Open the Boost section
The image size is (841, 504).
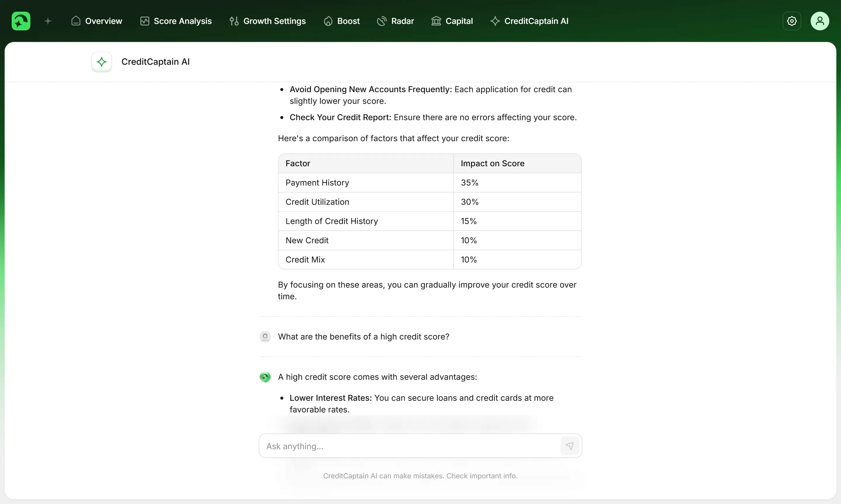click(342, 21)
